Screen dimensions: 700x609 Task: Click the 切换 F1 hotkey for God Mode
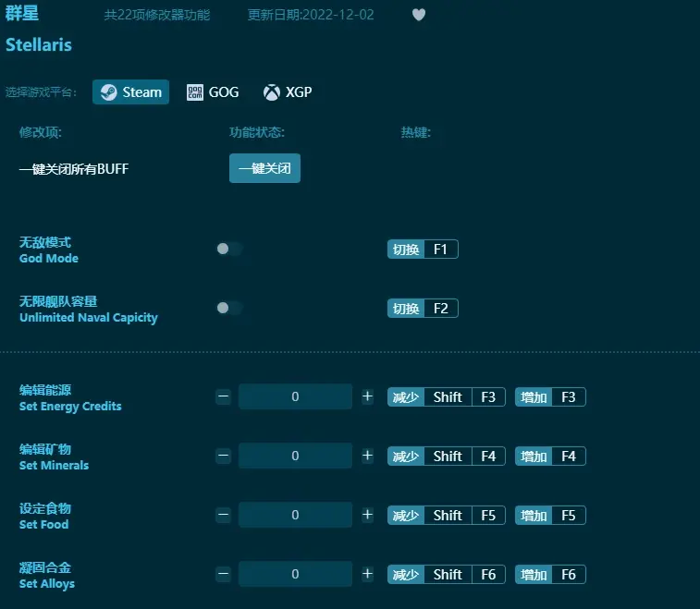(423, 249)
